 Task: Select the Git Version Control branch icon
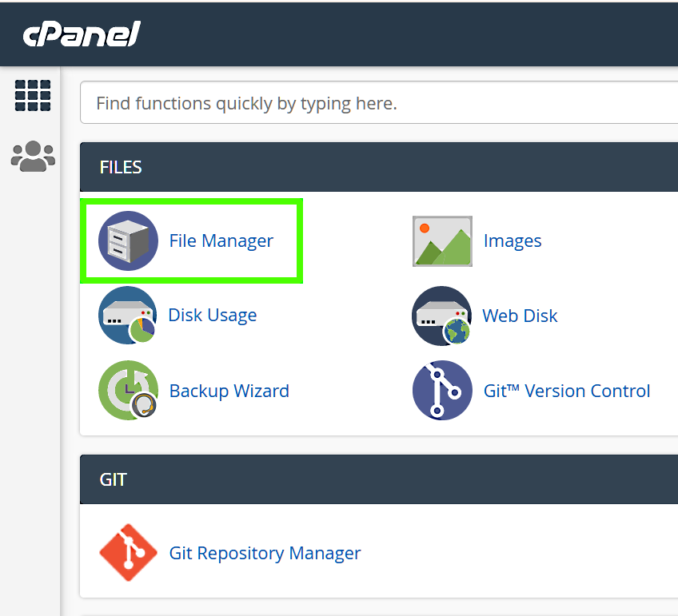coord(442,391)
